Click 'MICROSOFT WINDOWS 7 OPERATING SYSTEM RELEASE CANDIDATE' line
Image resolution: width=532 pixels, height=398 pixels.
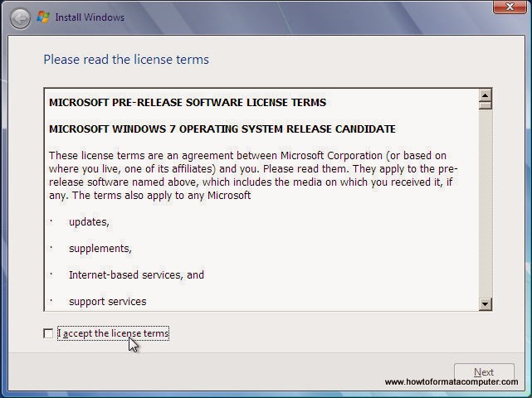pos(222,129)
